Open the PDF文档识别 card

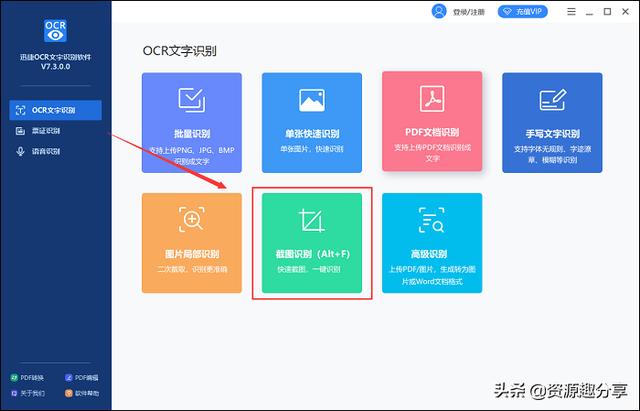pos(432,121)
